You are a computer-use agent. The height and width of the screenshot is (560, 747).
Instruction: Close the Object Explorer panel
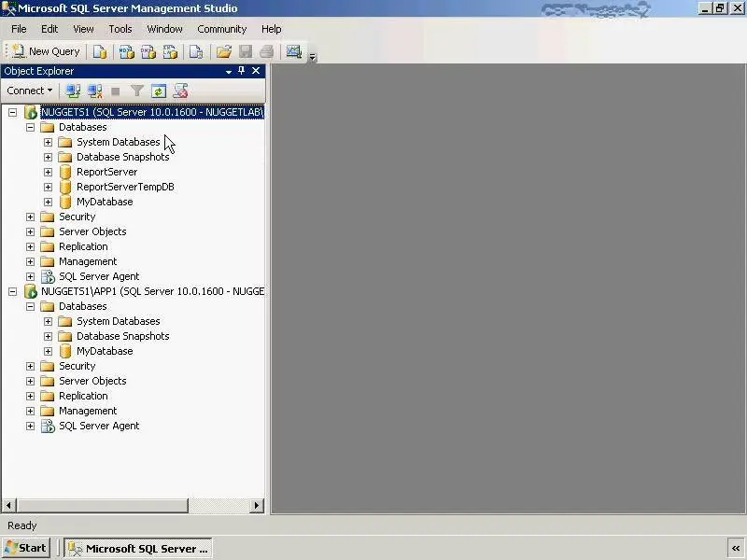(x=256, y=71)
